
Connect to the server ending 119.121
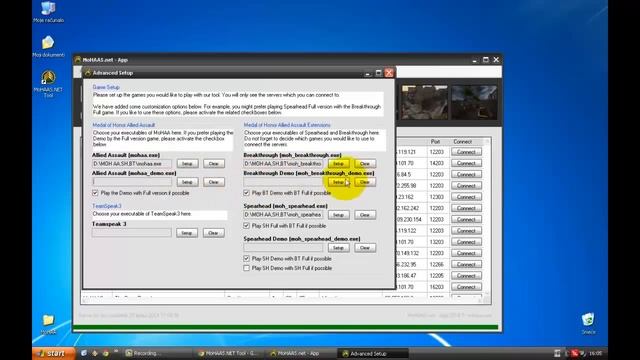click(x=466, y=152)
